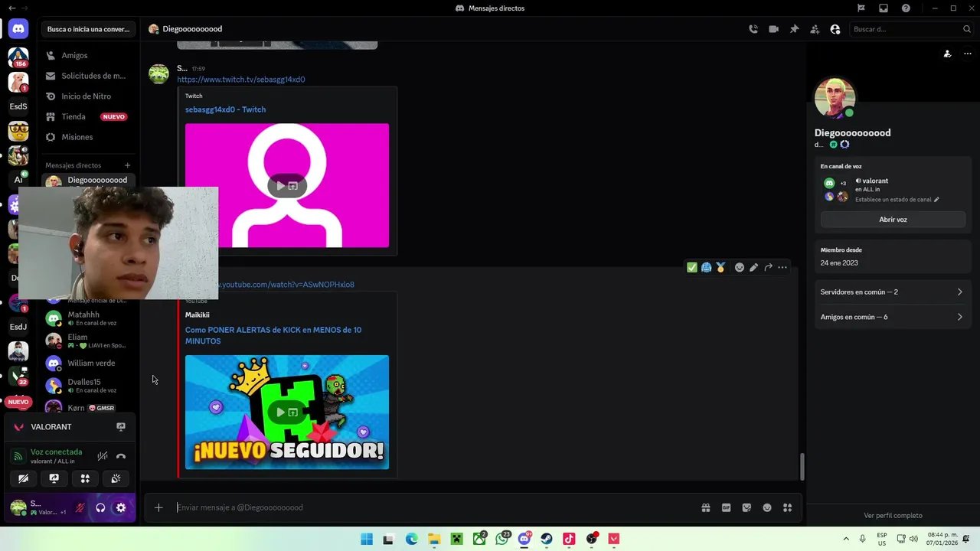Toggle the user profile panel icon

coord(835,29)
